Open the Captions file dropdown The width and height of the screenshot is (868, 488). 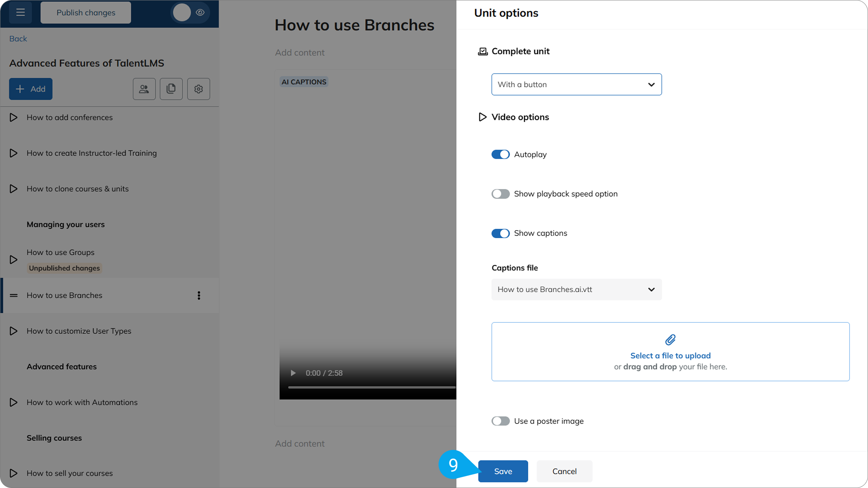coord(577,289)
